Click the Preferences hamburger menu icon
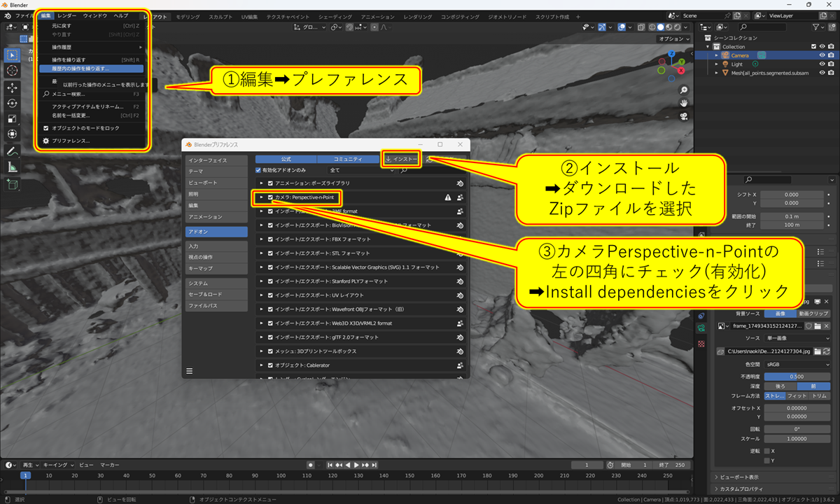This screenshot has height=504, width=840. (x=189, y=370)
